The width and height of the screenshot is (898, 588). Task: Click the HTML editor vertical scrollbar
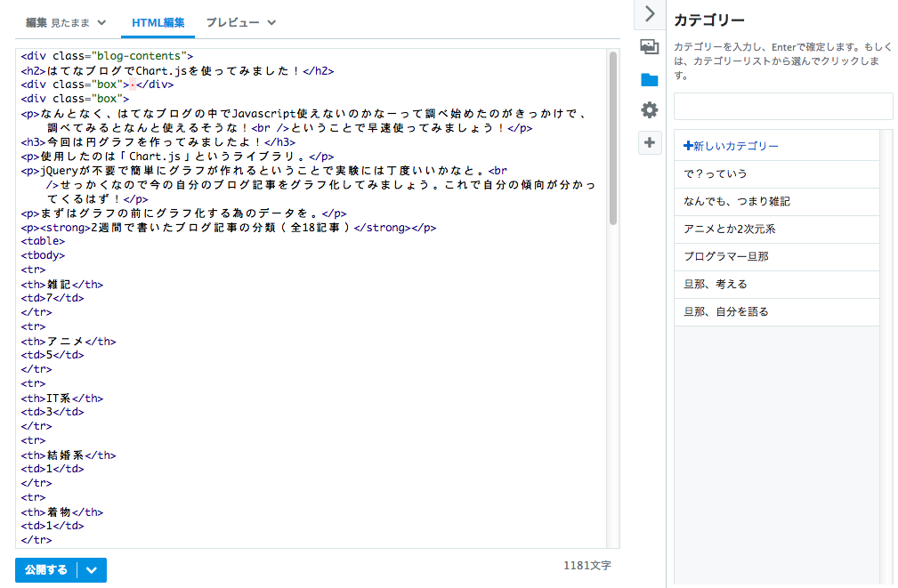tap(613, 138)
